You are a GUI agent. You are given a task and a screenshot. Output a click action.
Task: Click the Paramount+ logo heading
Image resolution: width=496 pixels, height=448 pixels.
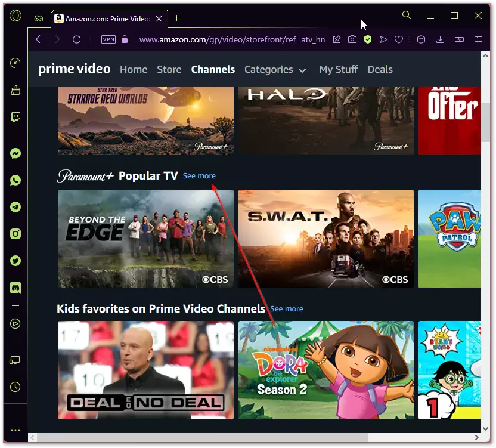coord(85,176)
